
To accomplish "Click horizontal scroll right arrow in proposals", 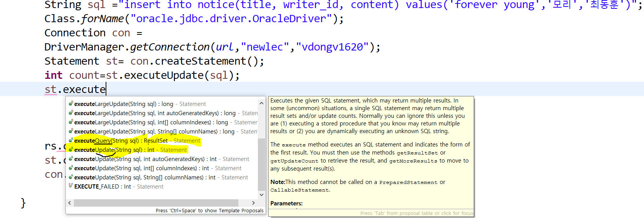I will [253, 203].
